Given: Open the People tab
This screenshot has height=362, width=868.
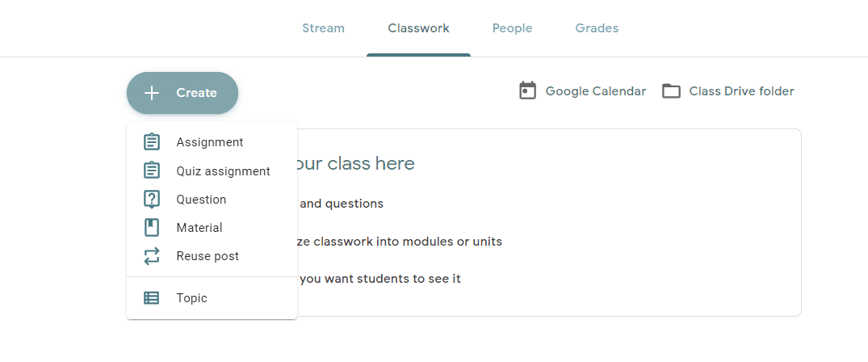Looking at the screenshot, I should (513, 28).
